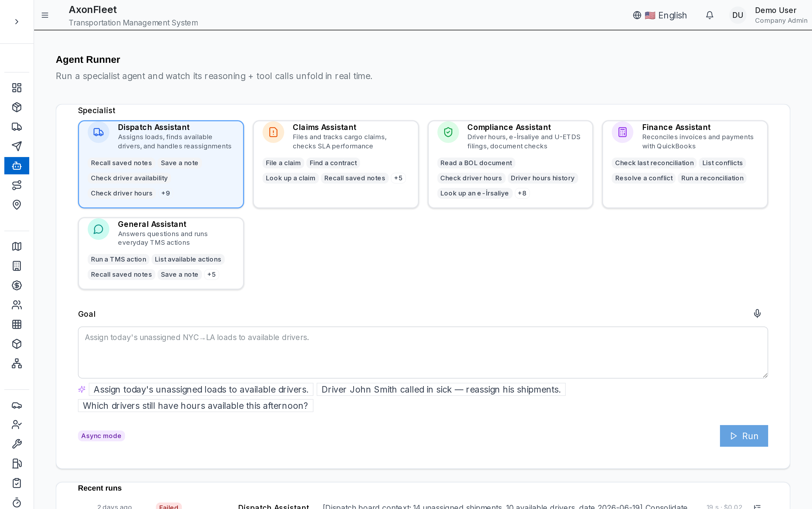This screenshot has height=509, width=812.
Task: Open the dollar badge finance sidebar icon
Action: pos(17,285)
